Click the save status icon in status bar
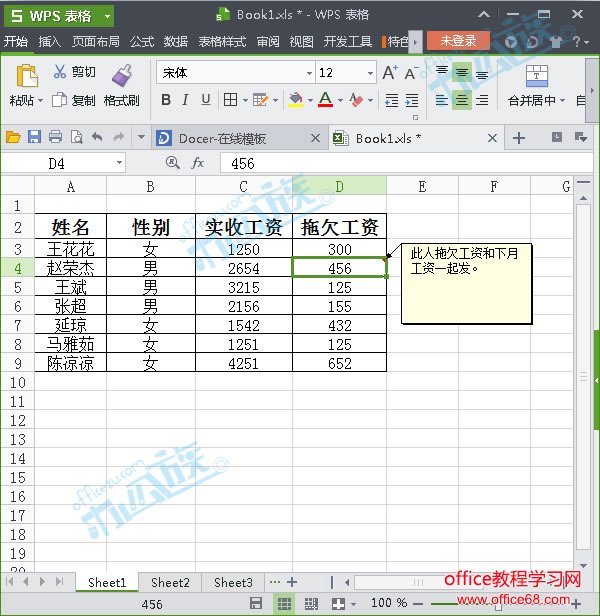600x616 pixels. pos(256,603)
